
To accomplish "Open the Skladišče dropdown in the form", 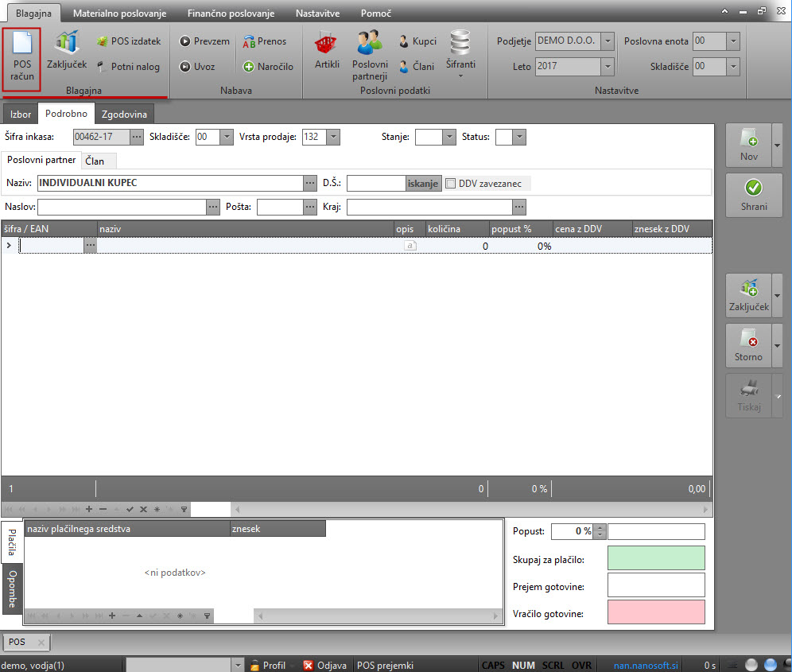I will pos(226,137).
